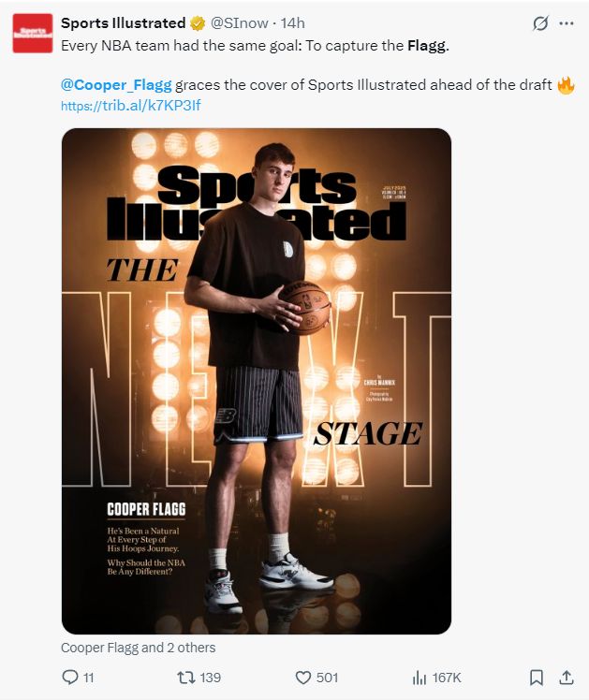Click the 501 likes count
Screen dimensions: 589x700
click(327, 678)
